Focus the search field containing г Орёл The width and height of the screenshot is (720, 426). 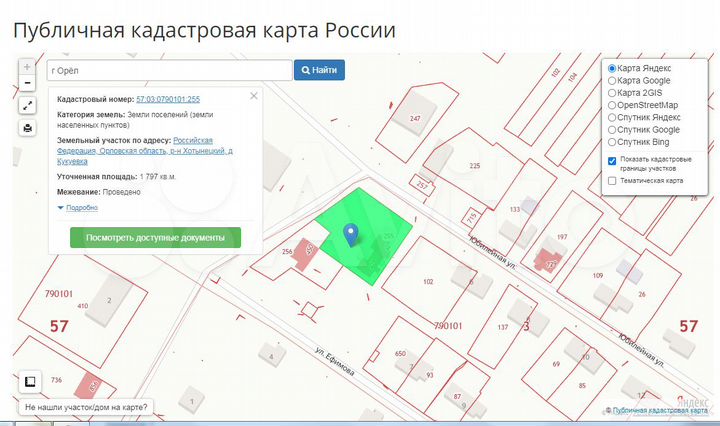point(169,70)
